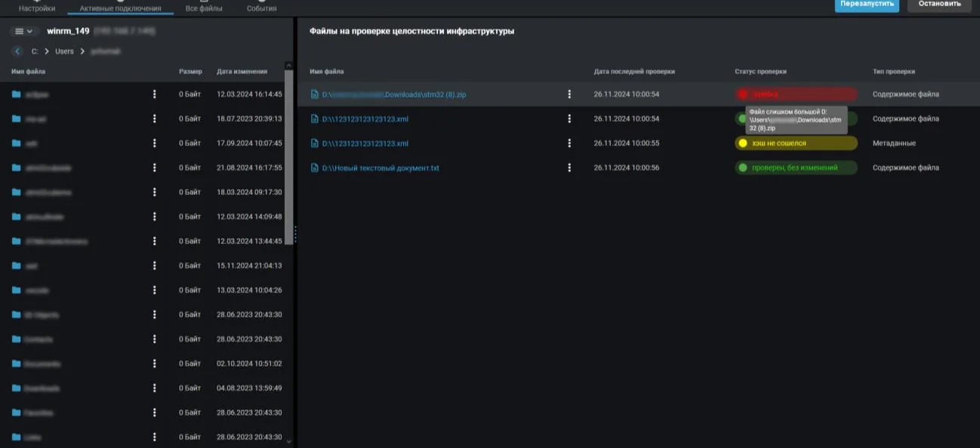Click the folder icon dated 13.03.2024 10:04:26
The height and width of the screenshot is (448, 980).
click(x=17, y=290)
